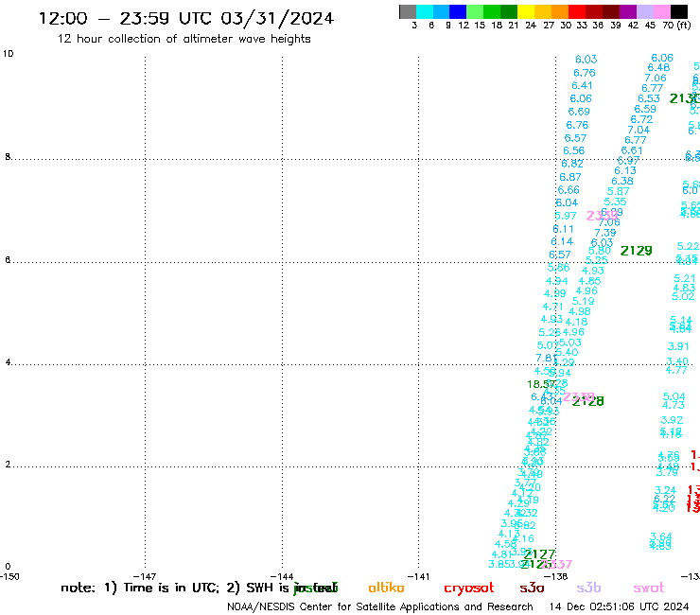Click the green 18.57 wave height value
The width and height of the screenshot is (700, 615).
click(541, 384)
